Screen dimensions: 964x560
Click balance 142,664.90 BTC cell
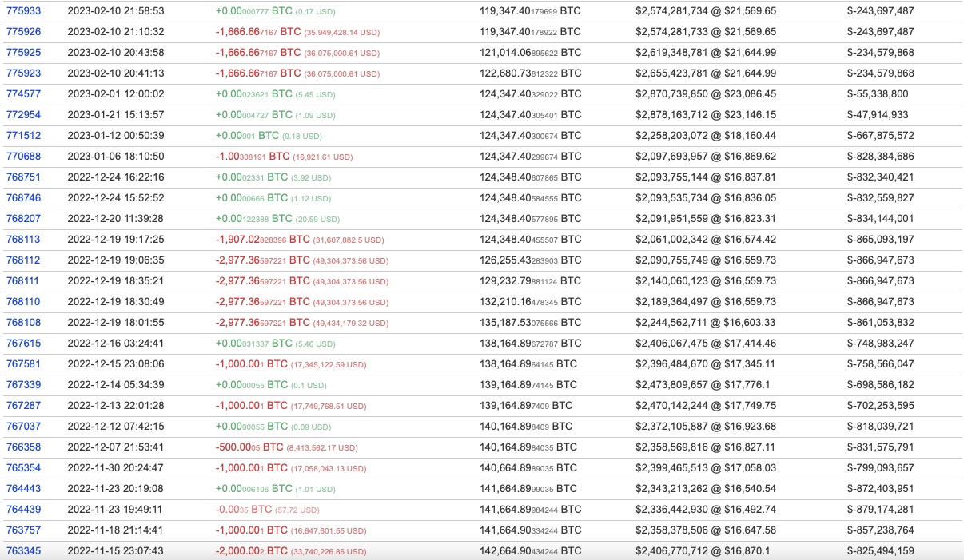530,551
